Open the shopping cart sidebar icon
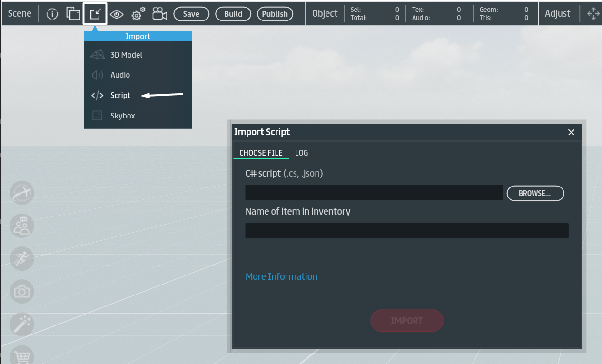Viewport: 602px width, 364px height. tap(21, 355)
